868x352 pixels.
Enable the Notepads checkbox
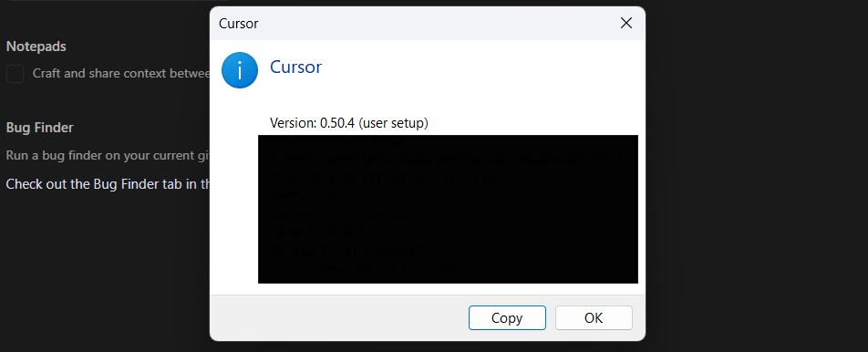pos(15,74)
